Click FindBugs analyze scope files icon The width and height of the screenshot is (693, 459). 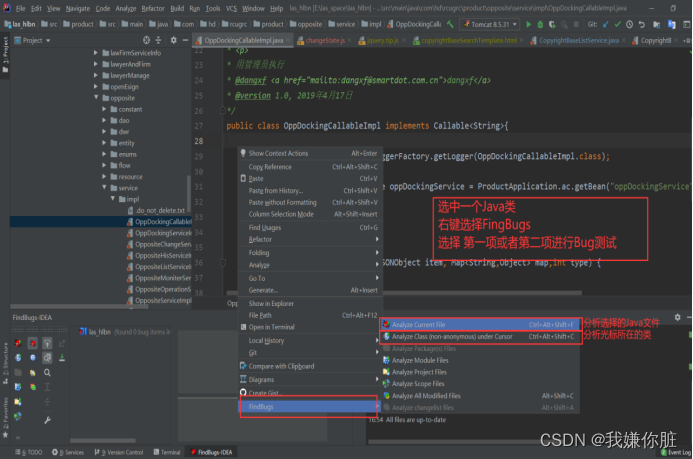[18, 416]
